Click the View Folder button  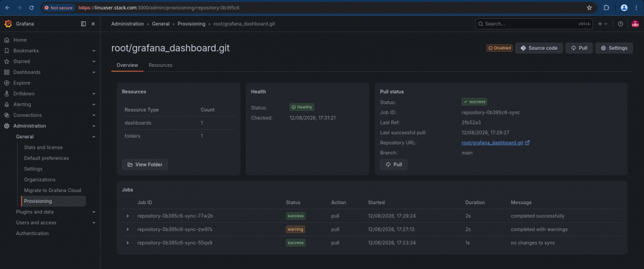click(145, 164)
